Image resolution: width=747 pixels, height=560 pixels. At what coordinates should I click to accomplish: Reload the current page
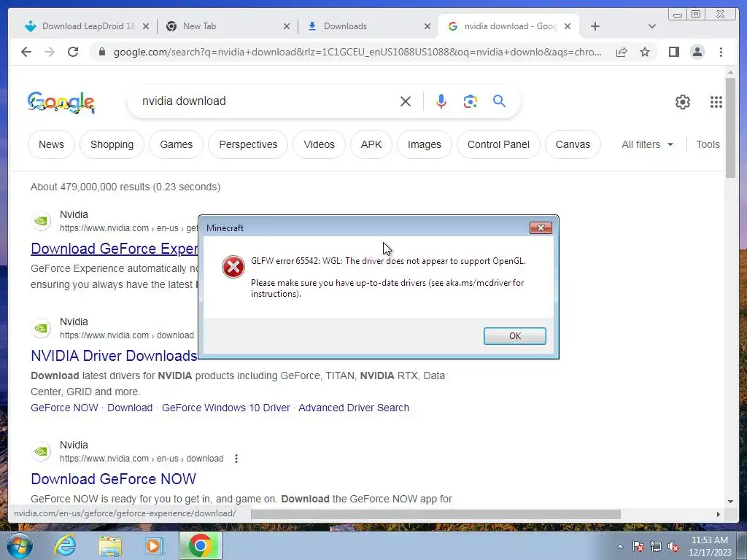pyautogui.click(x=73, y=52)
